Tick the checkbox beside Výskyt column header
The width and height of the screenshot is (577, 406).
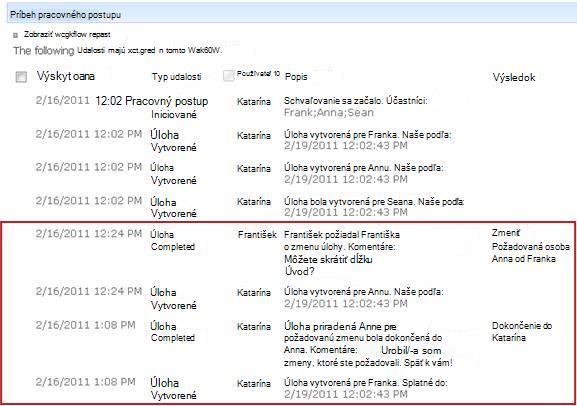tap(21, 77)
